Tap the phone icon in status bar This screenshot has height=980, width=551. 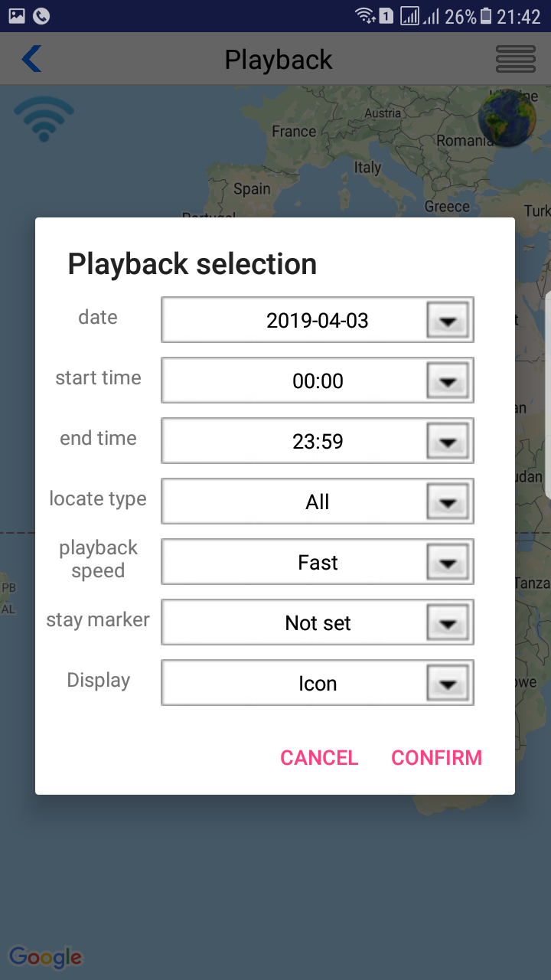tap(41, 15)
